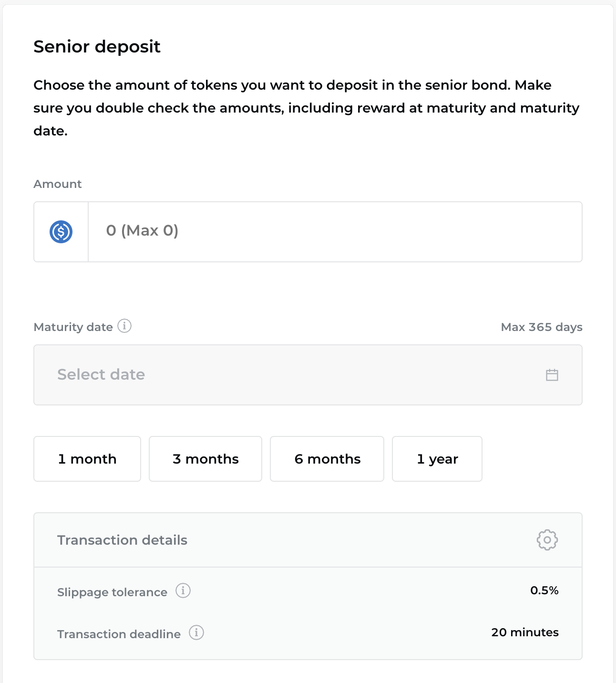Click the Transaction details header
The image size is (616, 683).
[x=122, y=540]
